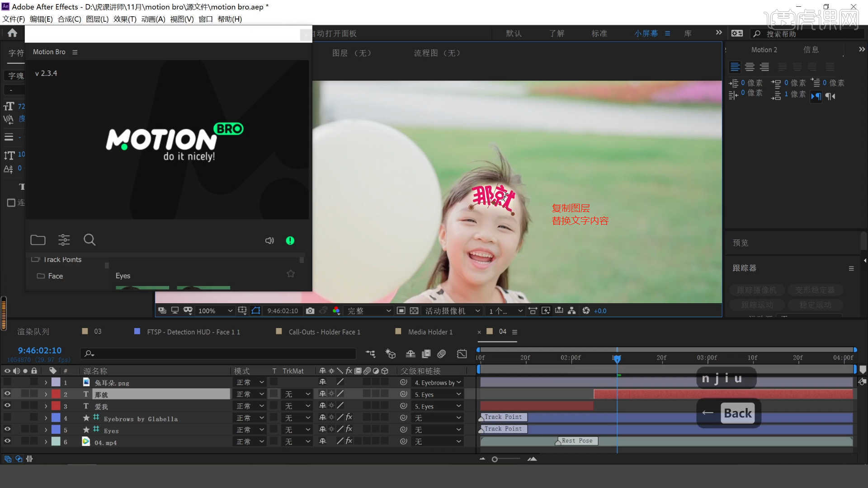Open the search icon in Motion Bro panel
The image size is (868, 488).
(90, 240)
